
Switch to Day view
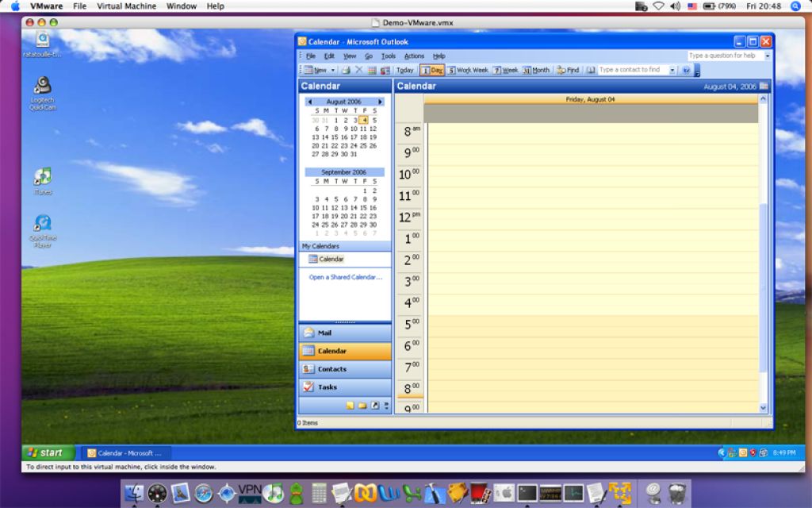432,70
